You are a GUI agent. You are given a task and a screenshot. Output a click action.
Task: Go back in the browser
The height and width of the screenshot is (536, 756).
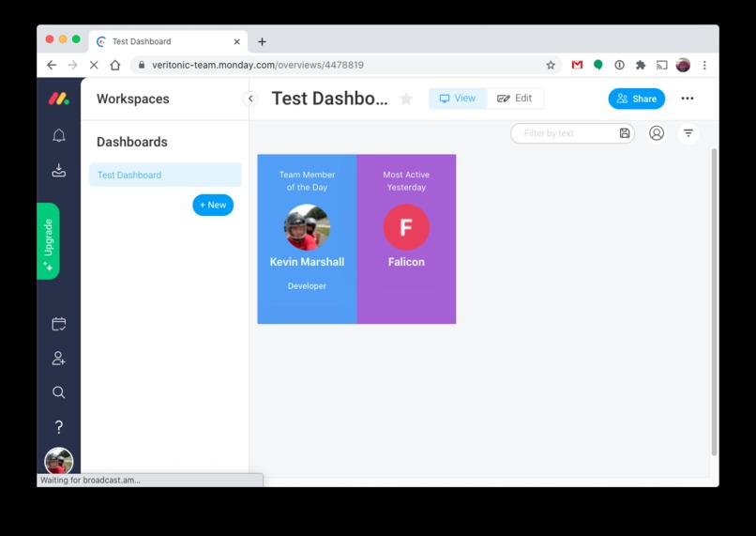coord(52,65)
